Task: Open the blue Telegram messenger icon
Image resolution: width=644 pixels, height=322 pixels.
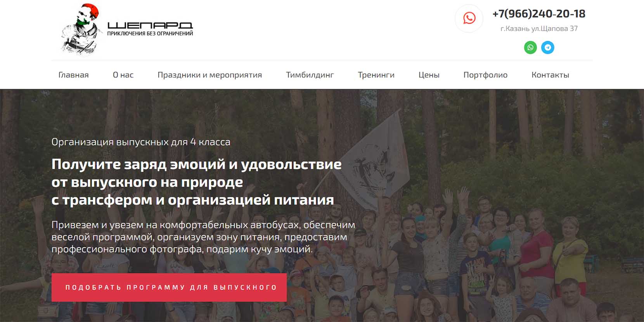Action: 548,48
